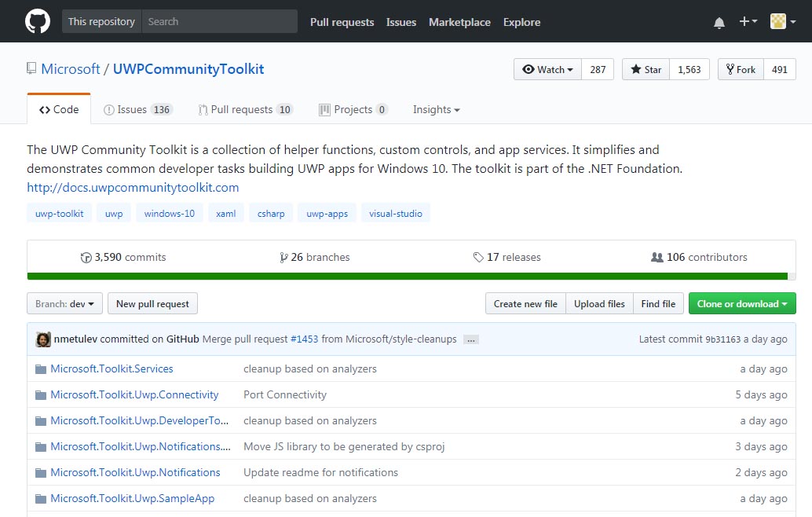Select the uwp-apps topic tag
The height and width of the screenshot is (517, 812).
coord(327,213)
